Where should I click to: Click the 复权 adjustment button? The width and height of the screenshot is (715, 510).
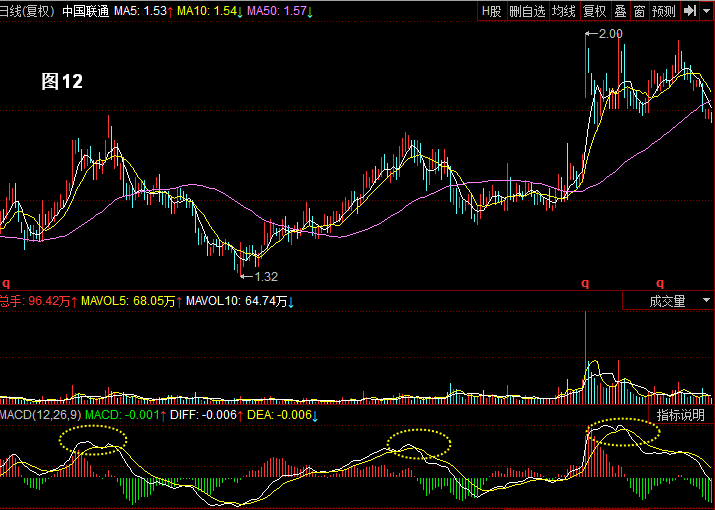tap(595, 11)
